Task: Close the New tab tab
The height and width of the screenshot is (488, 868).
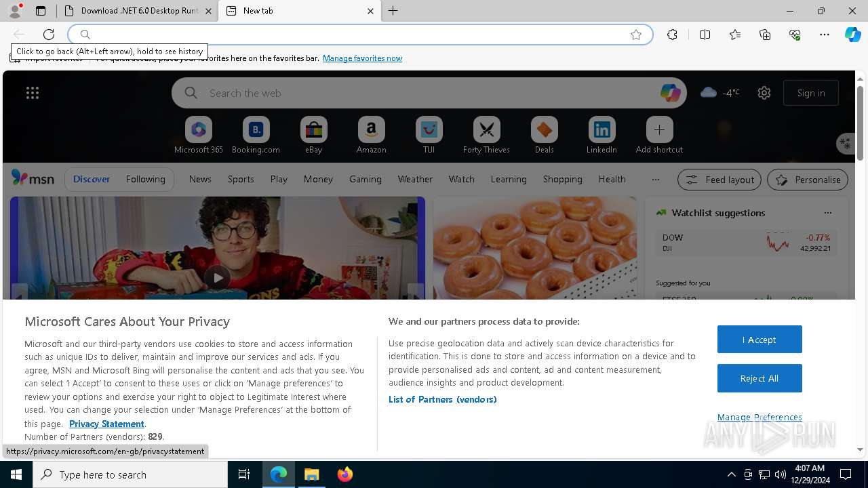Action: 370,11
